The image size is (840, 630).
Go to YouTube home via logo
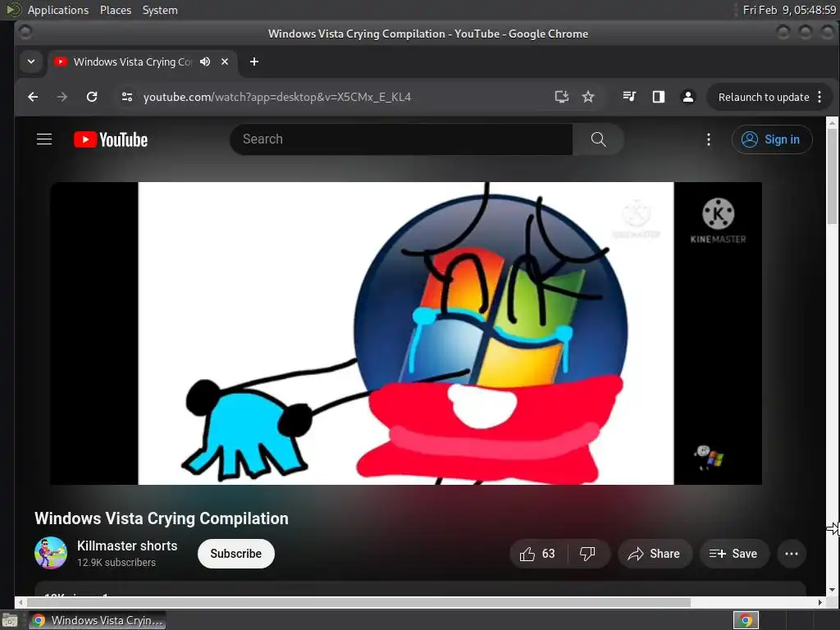(x=111, y=139)
